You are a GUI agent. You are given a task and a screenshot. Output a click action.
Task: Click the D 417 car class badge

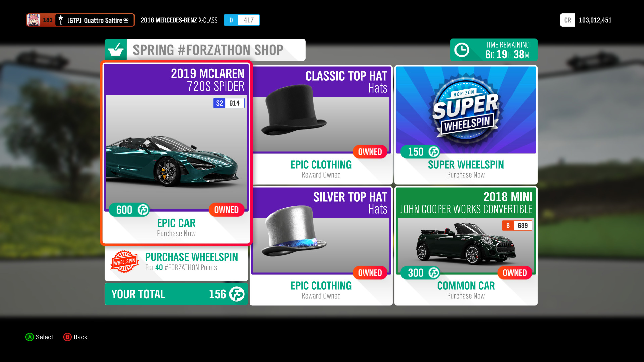click(x=242, y=20)
